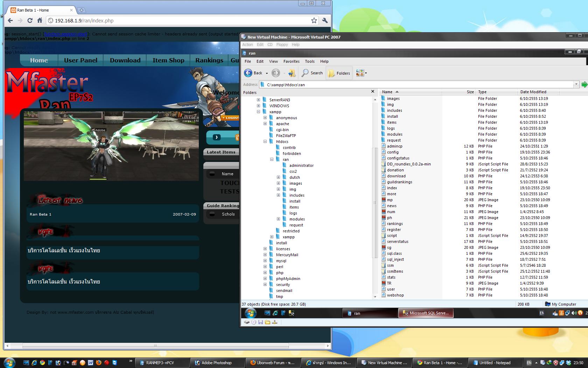
Task: Expand the phpMyAdmin folder in the tree
Action: (x=265, y=279)
